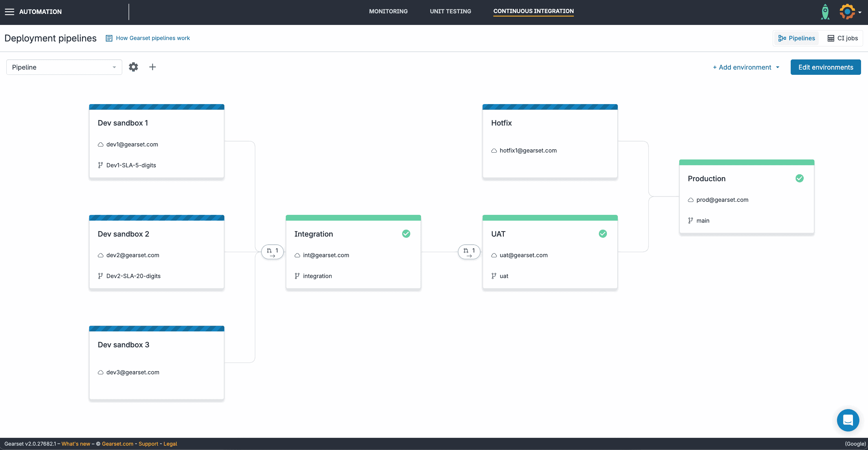
Task: Click the Edit environments button
Action: point(825,67)
